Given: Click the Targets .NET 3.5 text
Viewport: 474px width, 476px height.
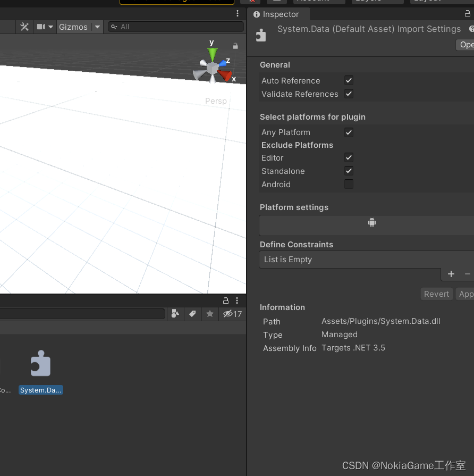Looking at the screenshot, I should (x=353, y=348).
